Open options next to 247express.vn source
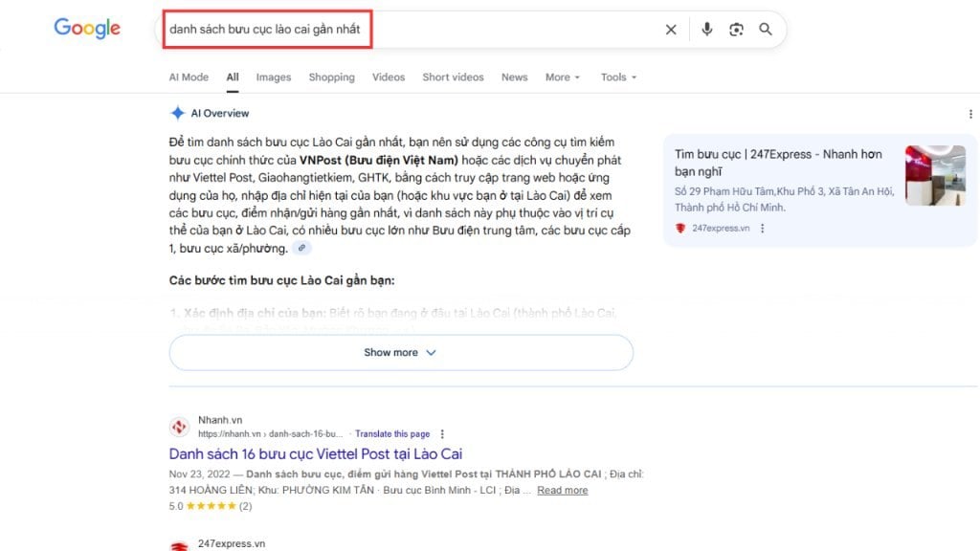 (x=763, y=229)
